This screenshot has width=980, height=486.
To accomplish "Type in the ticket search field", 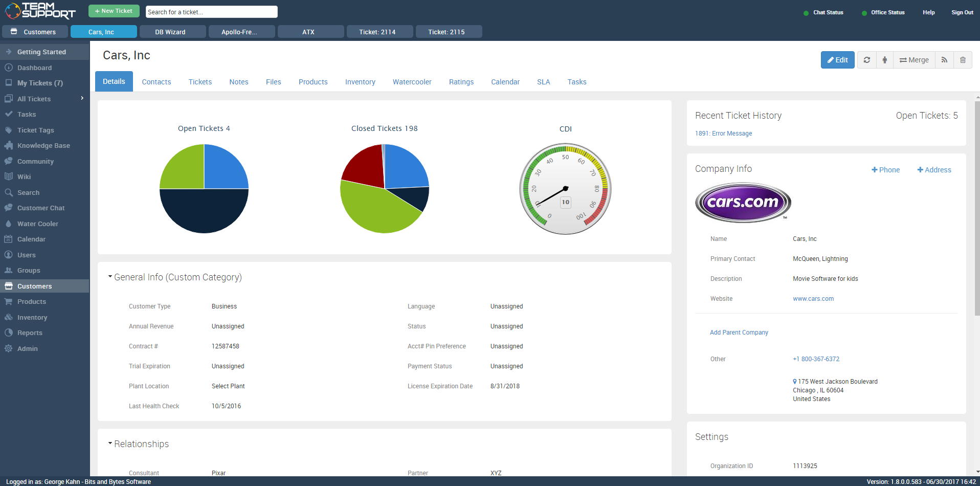I will tap(211, 11).
